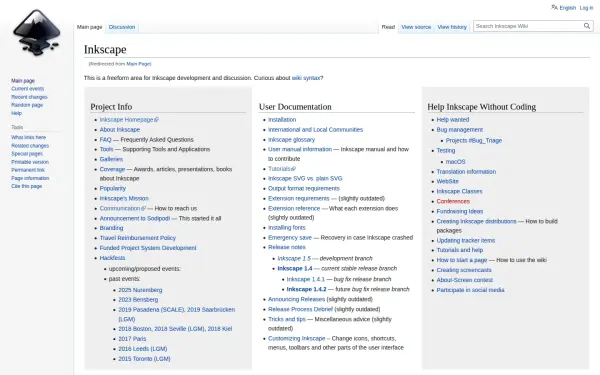Click the Inkscape logo

36,33
